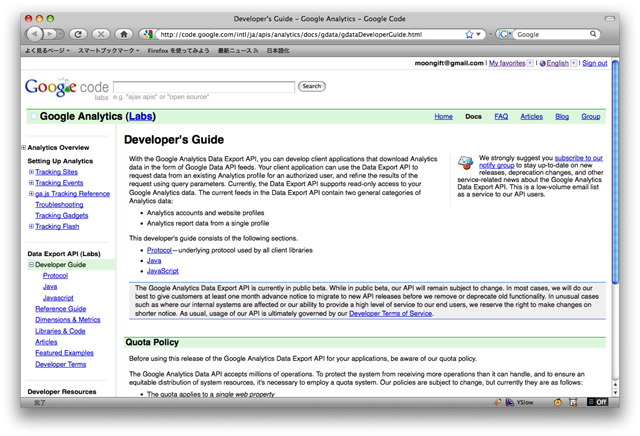Click the Google code logo
This screenshot has height=436, width=640.
[67, 87]
